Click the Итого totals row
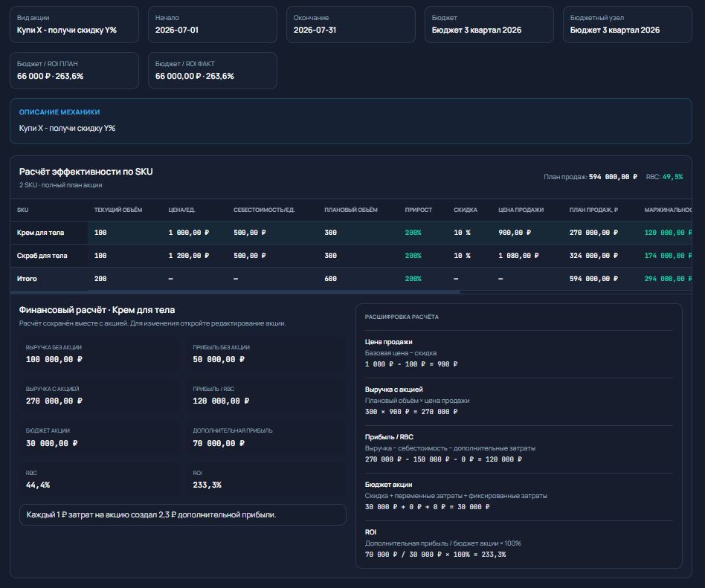 point(351,279)
